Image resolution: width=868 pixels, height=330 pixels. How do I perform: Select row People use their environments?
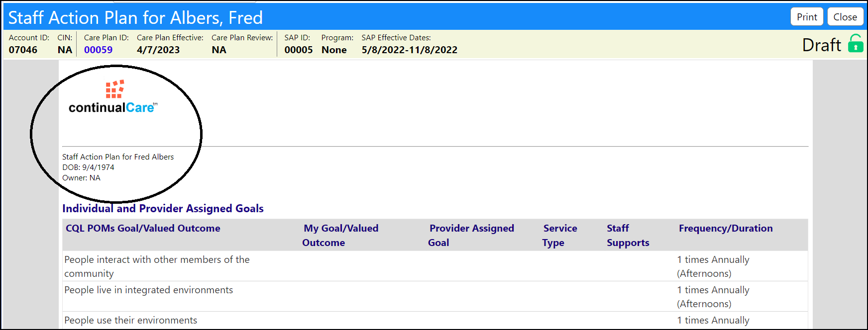point(435,320)
